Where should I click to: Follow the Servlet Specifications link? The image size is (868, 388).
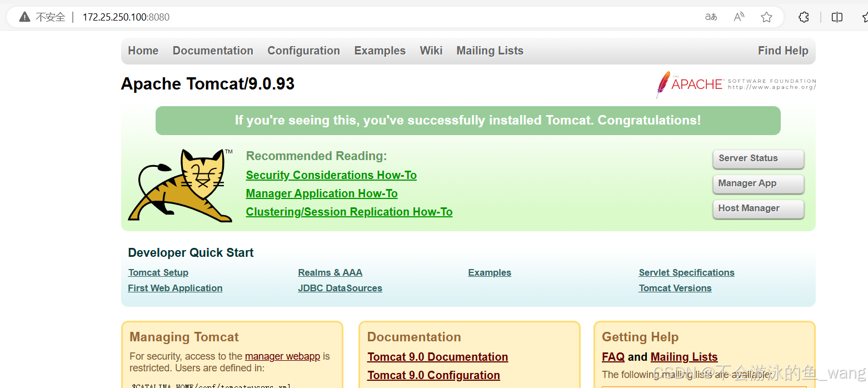coord(687,272)
